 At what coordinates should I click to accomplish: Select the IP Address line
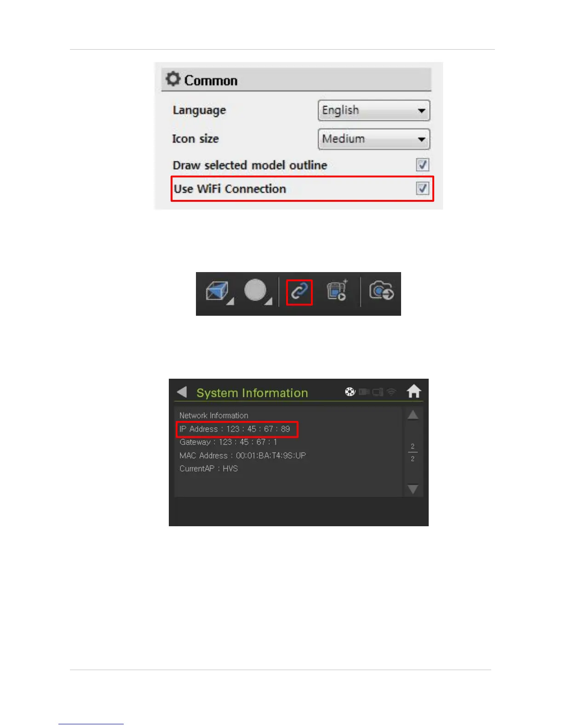click(235, 429)
